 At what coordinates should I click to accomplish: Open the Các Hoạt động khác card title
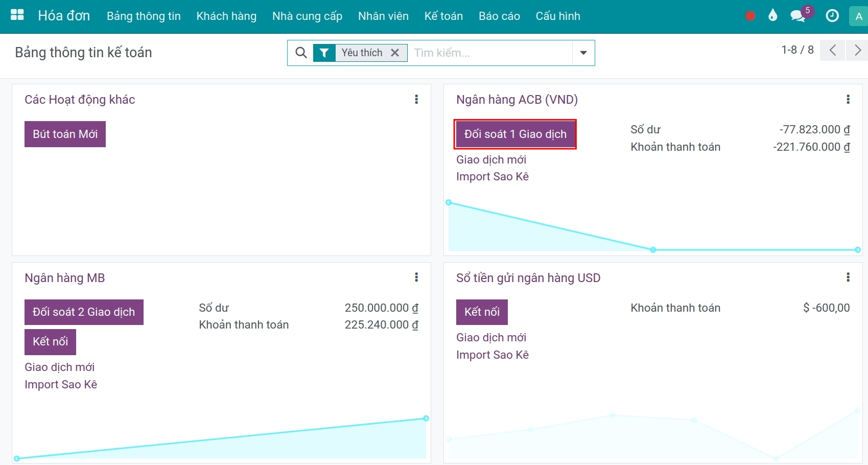tap(80, 100)
